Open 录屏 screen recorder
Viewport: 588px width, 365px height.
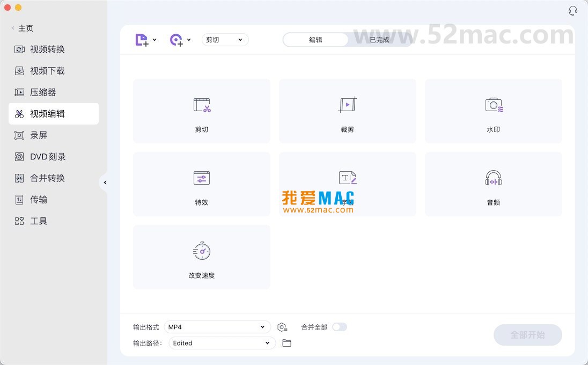point(53,135)
